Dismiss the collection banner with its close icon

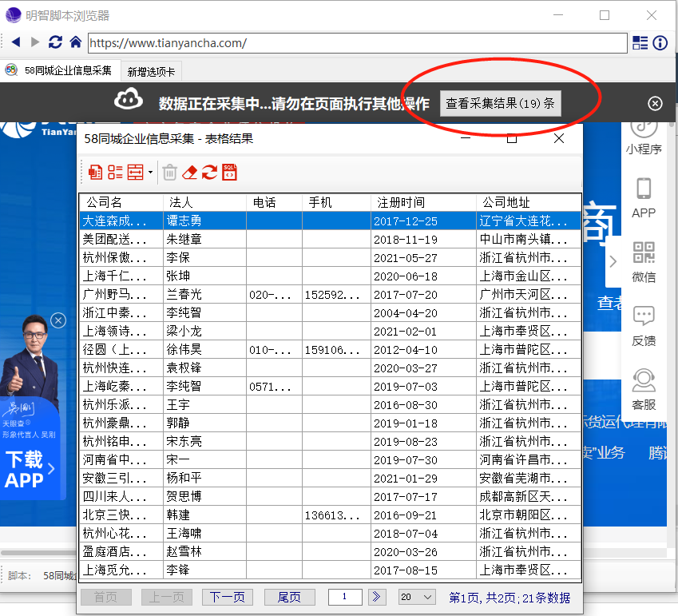pyautogui.click(x=655, y=103)
